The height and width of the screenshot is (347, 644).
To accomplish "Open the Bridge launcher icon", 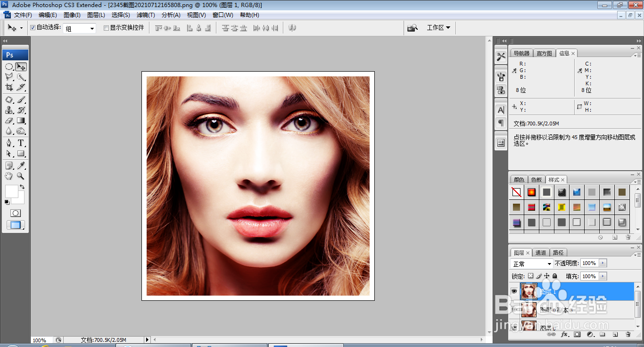I will coord(413,28).
